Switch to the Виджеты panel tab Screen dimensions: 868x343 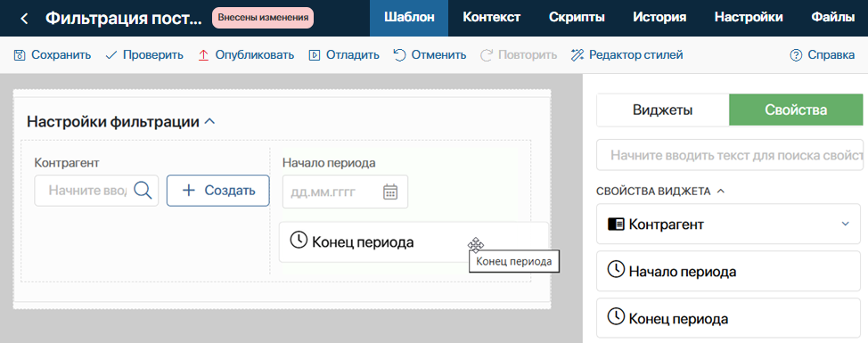coord(663,110)
